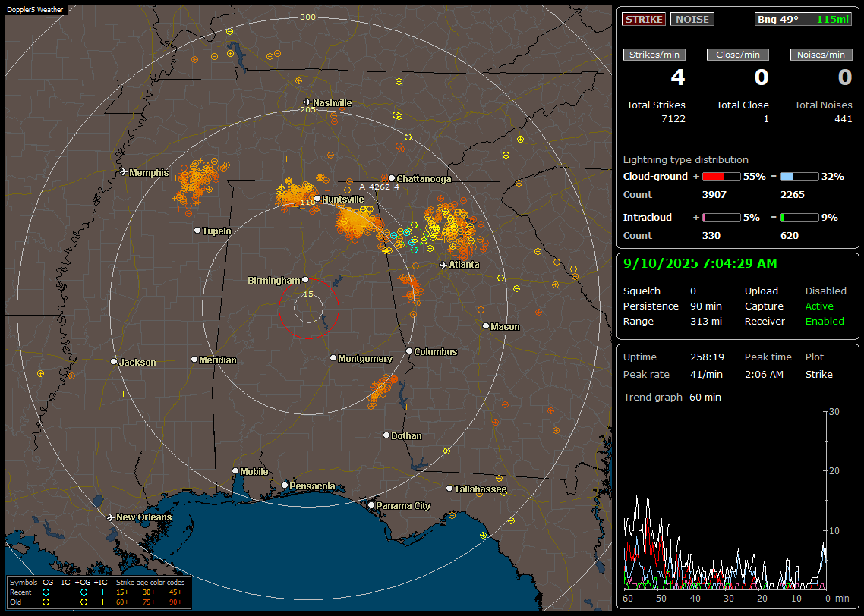Click the Memphis airport icon

pyautogui.click(x=124, y=172)
